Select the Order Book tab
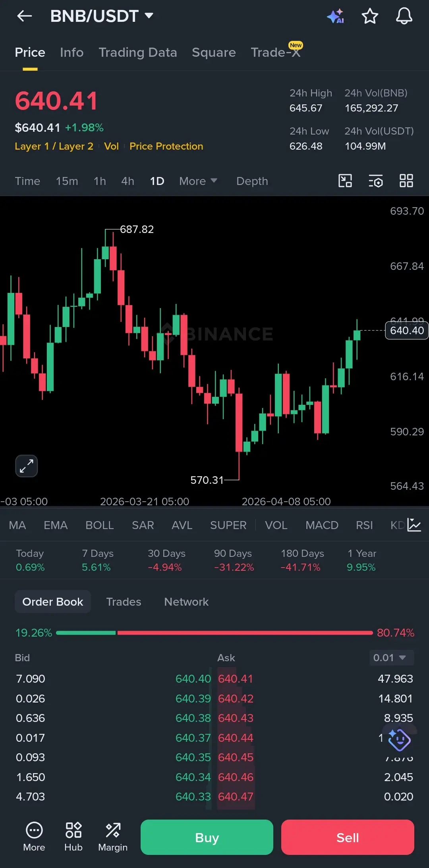The width and height of the screenshot is (429, 868). coord(53,602)
